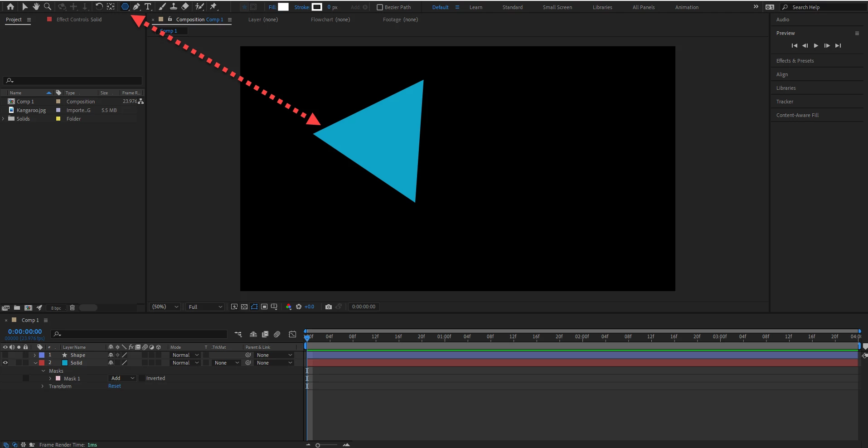Switch to the Learn workspace

pos(476,7)
